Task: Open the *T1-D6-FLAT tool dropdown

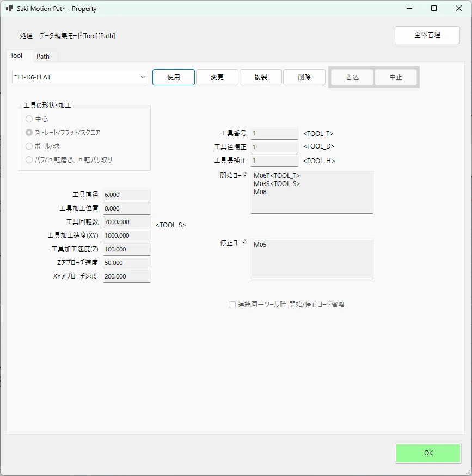Action: (x=80, y=77)
